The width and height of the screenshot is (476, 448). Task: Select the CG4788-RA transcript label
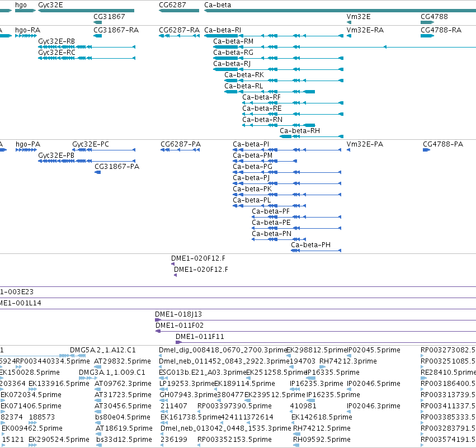click(x=441, y=30)
